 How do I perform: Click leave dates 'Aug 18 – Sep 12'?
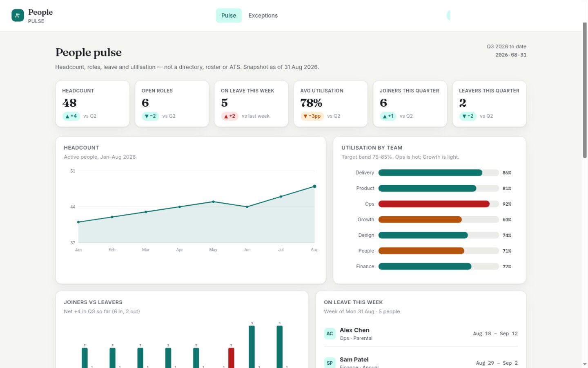pyautogui.click(x=495, y=334)
